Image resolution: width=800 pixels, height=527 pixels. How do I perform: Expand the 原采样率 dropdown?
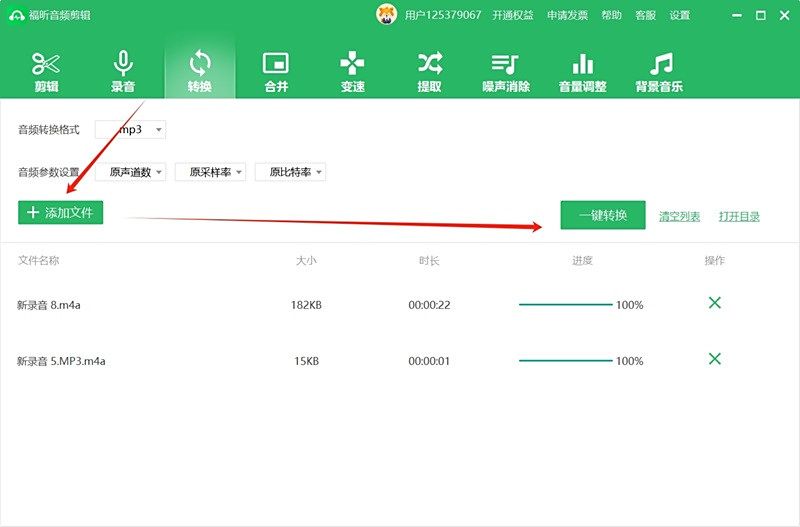tap(210, 172)
